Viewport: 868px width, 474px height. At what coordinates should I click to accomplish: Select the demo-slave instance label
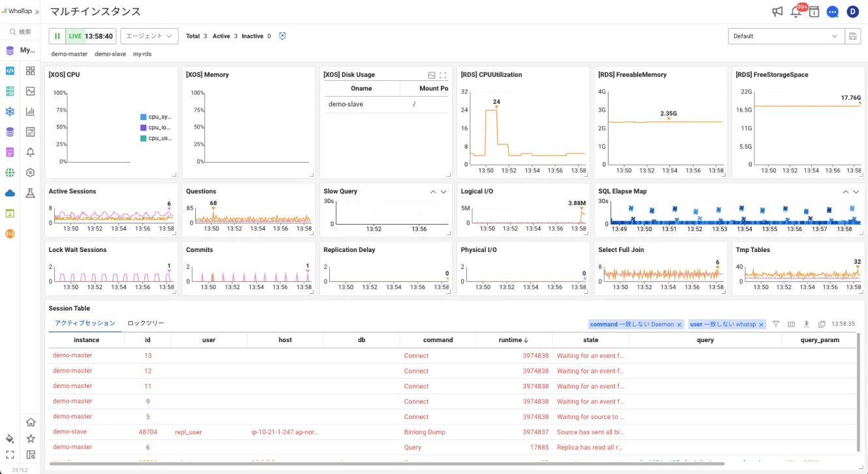pos(110,54)
